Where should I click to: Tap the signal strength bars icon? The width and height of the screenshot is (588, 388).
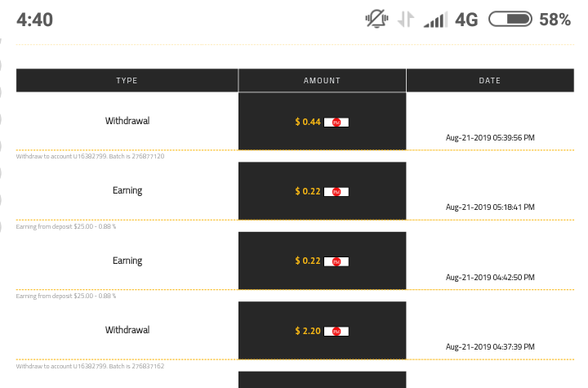pos(435,20)
